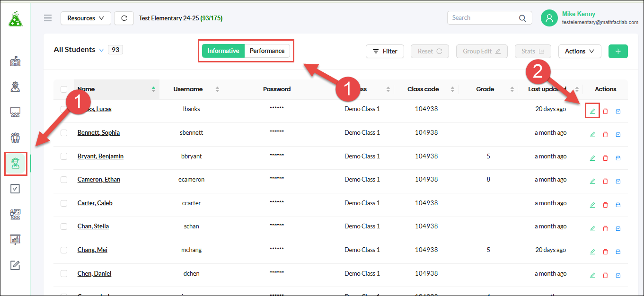Select the checkbox beside Carter, Caleb
Image resolution: width=644 pixels, height=296 pixels.
64,203
